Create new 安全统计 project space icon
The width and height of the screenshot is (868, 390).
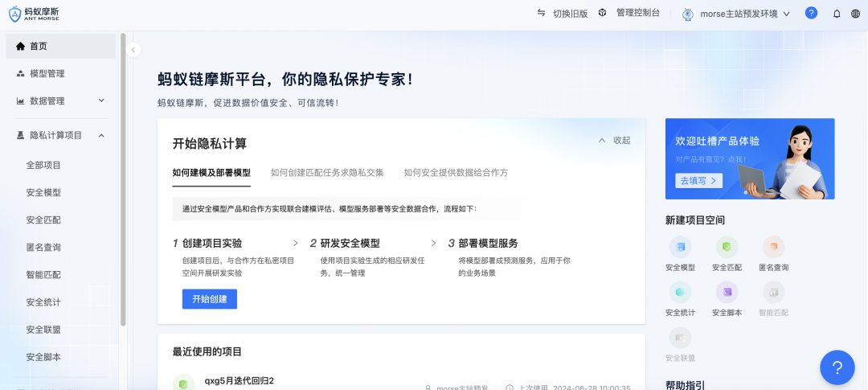(680, 293)
